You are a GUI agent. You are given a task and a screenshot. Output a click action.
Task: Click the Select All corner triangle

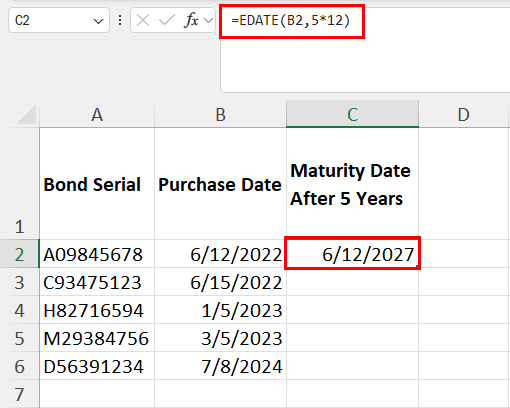point(26,114)
